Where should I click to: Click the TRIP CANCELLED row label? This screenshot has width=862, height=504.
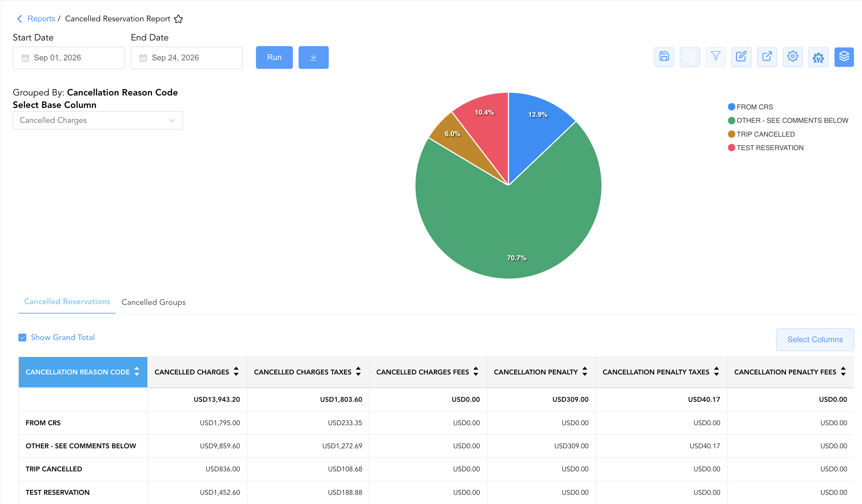tap(54, 469)
